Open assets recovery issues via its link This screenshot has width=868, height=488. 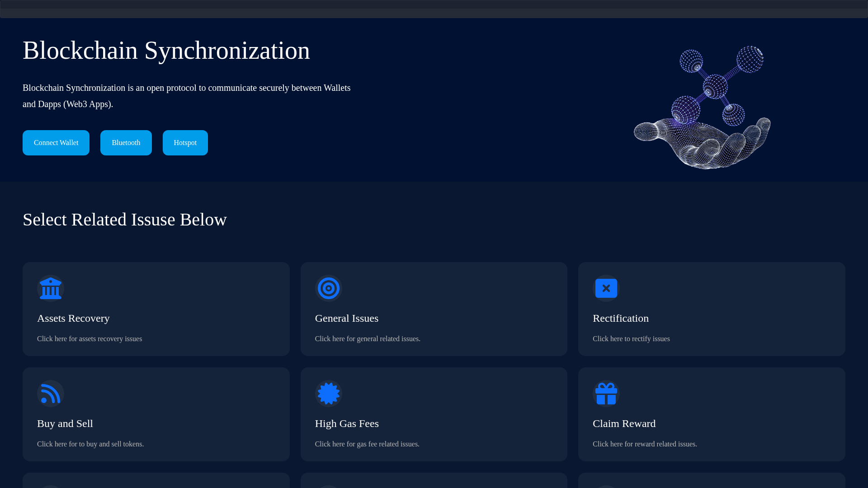click(89, 338)
